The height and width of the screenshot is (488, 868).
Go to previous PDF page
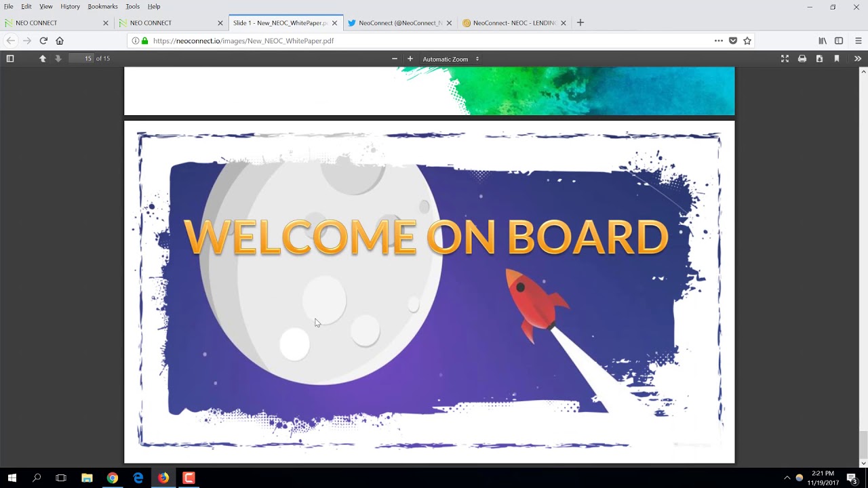tap(43, 59)
